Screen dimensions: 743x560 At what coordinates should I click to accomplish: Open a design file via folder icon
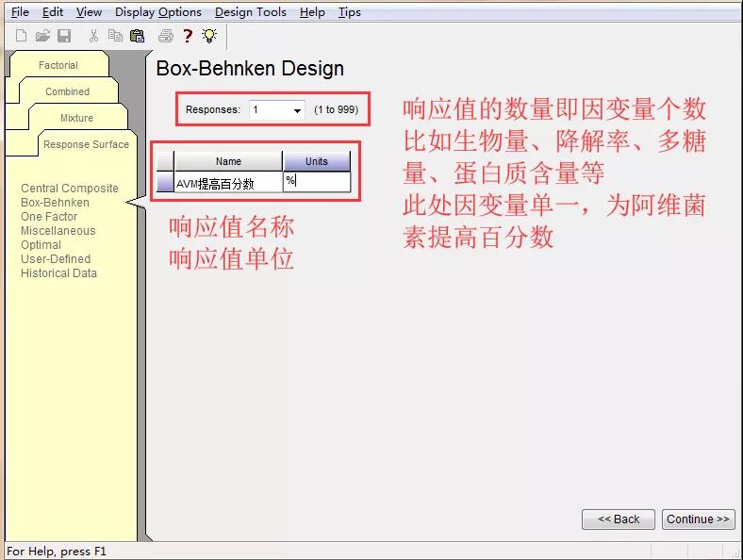pos(42,36)
